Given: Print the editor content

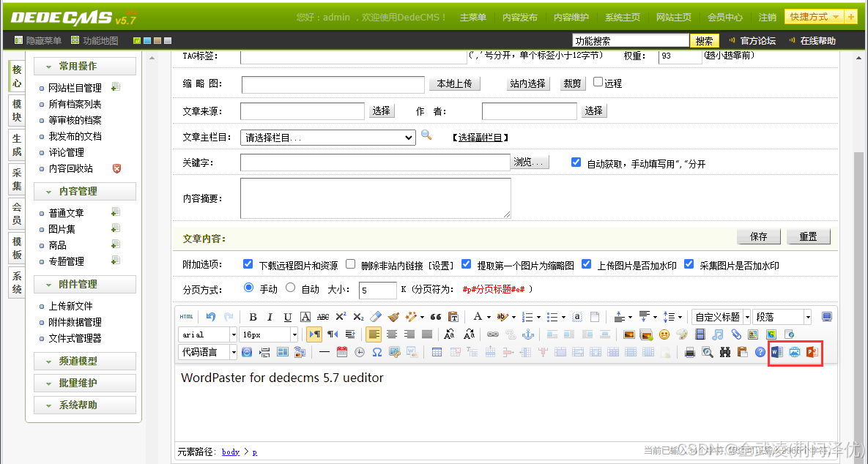Looking at the screenshot, I should [x=690, y=352].
